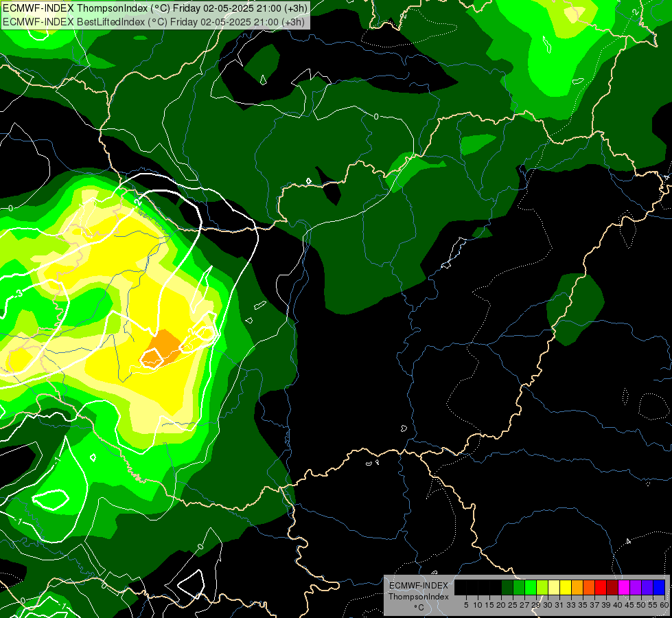Select the orange 33-35 legend swatch

577,587
